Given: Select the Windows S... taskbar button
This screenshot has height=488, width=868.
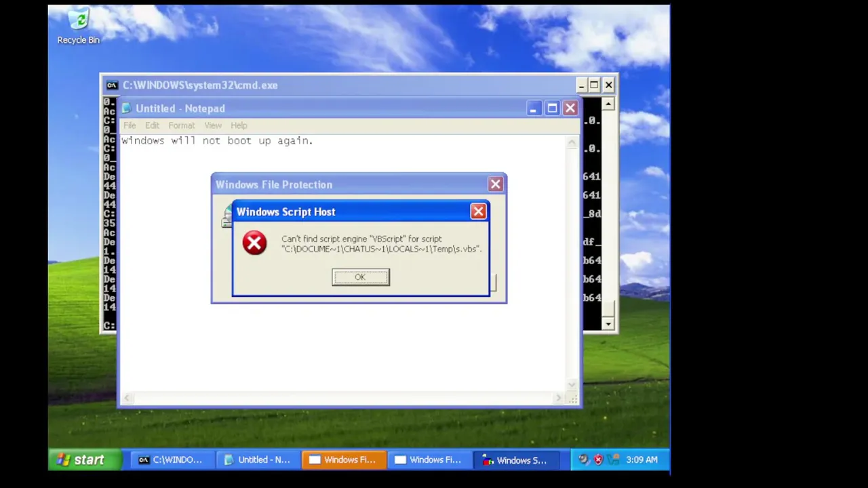Looking at the screenshot, I should pyautogui.click(x=515, y=460).
